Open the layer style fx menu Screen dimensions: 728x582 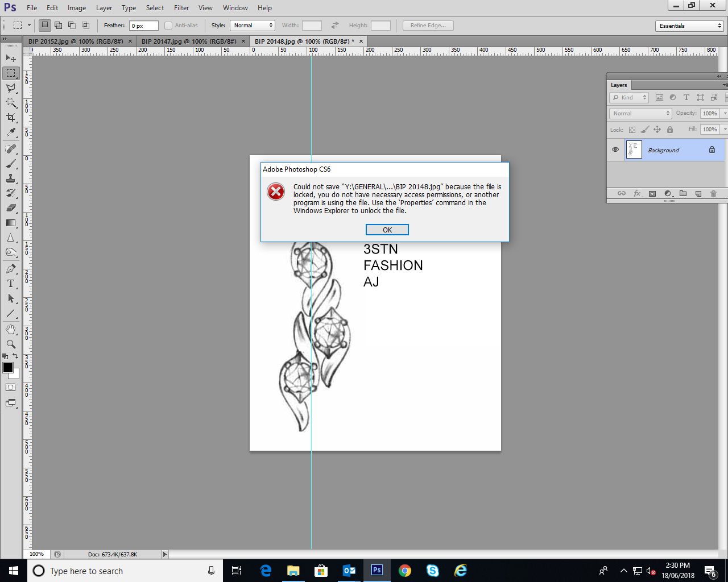[637, 194]
